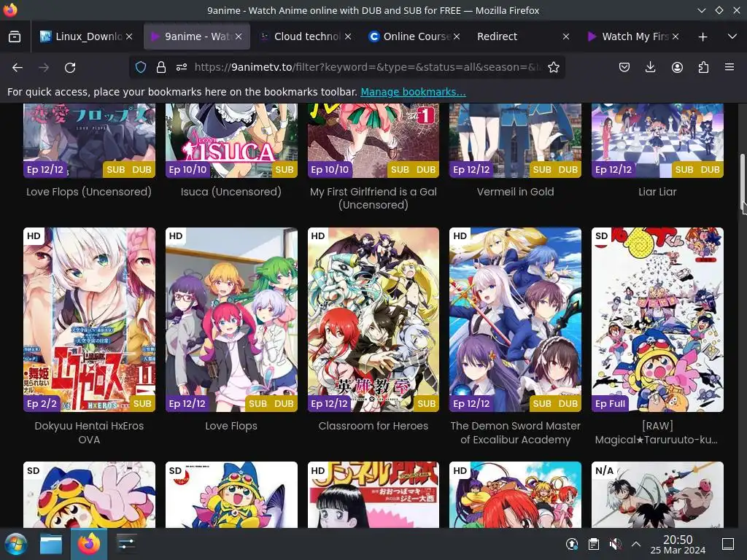
Task: Open the Downloads panel
Action: point(650,67)
